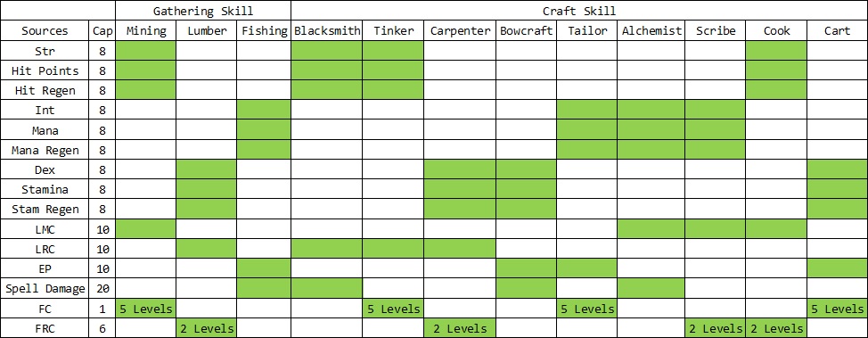The width and height of the screenshot is (868, 338).
Task: Select the Gathering Skill header cell
Action: (203, 11)
